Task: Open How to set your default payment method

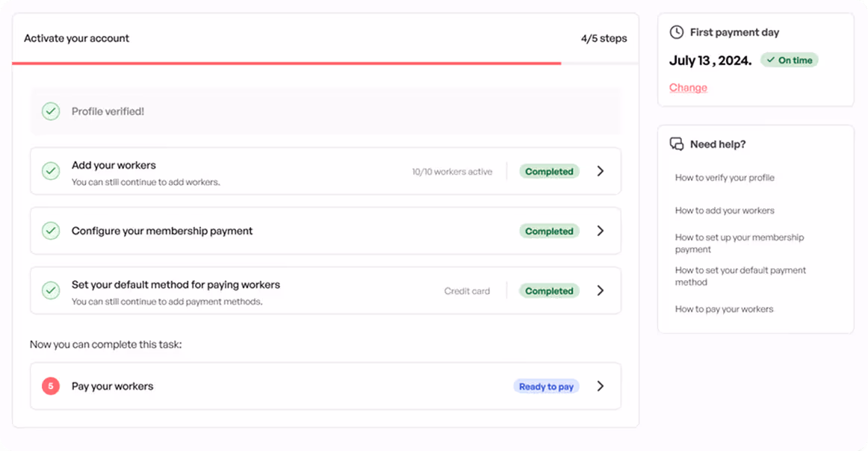Action: (x=741, y=276)
